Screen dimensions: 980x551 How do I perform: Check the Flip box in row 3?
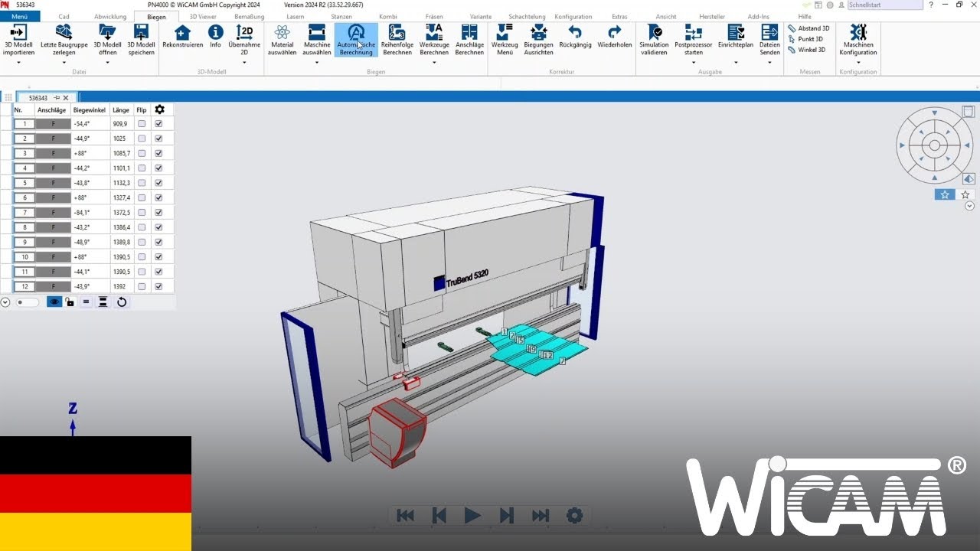(142, 153)
